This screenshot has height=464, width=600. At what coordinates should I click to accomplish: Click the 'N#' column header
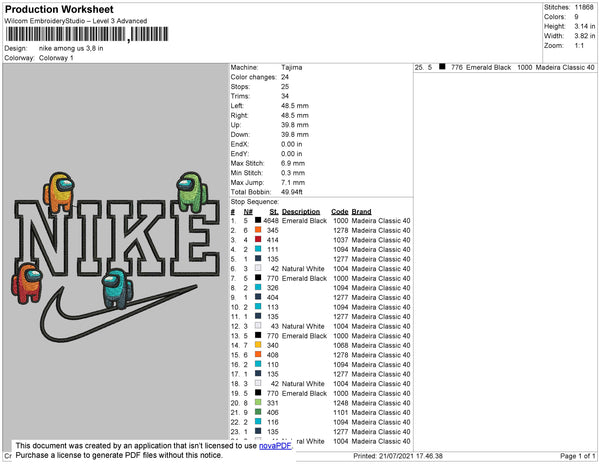click(248, 212)
